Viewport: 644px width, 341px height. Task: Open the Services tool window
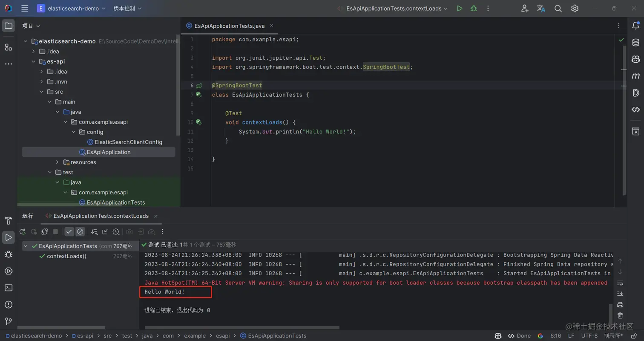8,271
